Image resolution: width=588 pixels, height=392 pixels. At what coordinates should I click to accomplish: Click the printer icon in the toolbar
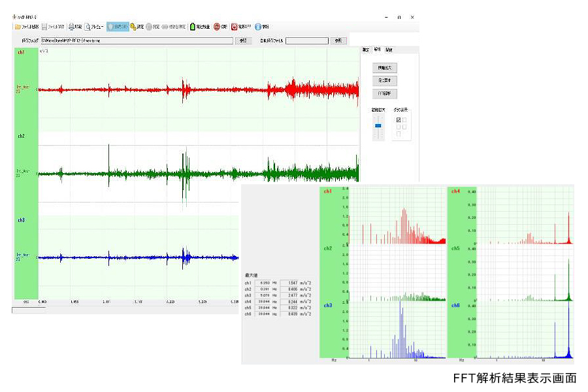(x=72, y=27)
